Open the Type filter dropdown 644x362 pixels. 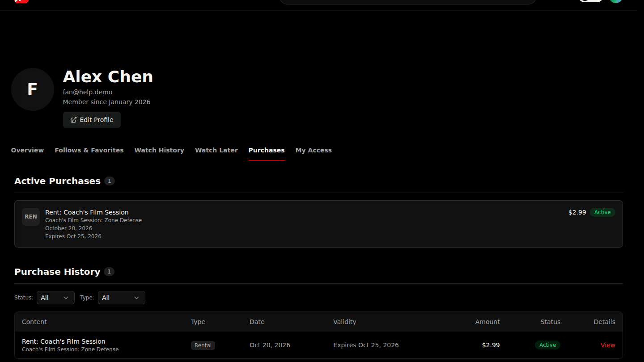[x=122, y=298]
